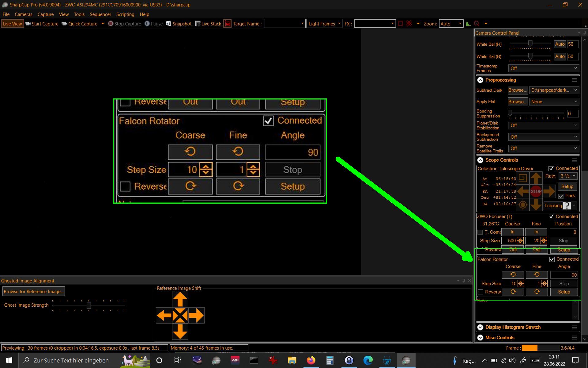Click Browse next to Subtract Dark

tap(518, 90)
